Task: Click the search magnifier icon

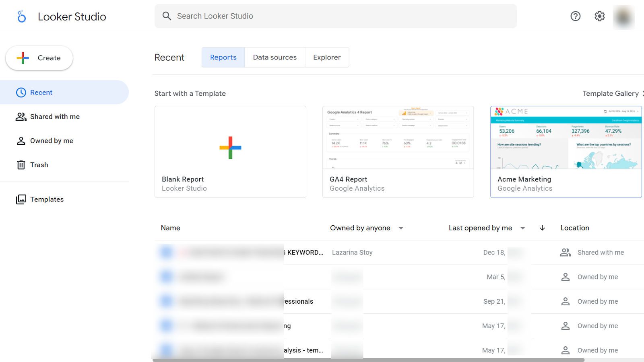Action: click(167, 16)
